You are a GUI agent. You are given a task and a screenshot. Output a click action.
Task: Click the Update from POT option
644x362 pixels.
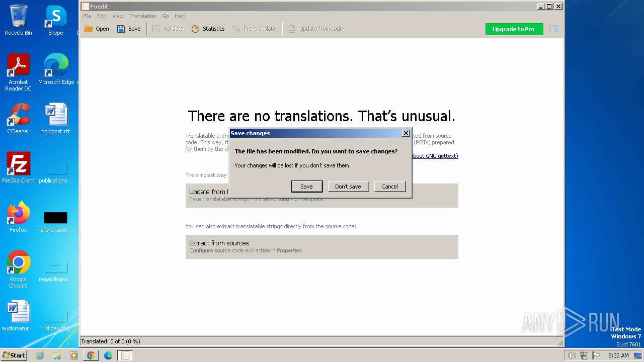322,195
